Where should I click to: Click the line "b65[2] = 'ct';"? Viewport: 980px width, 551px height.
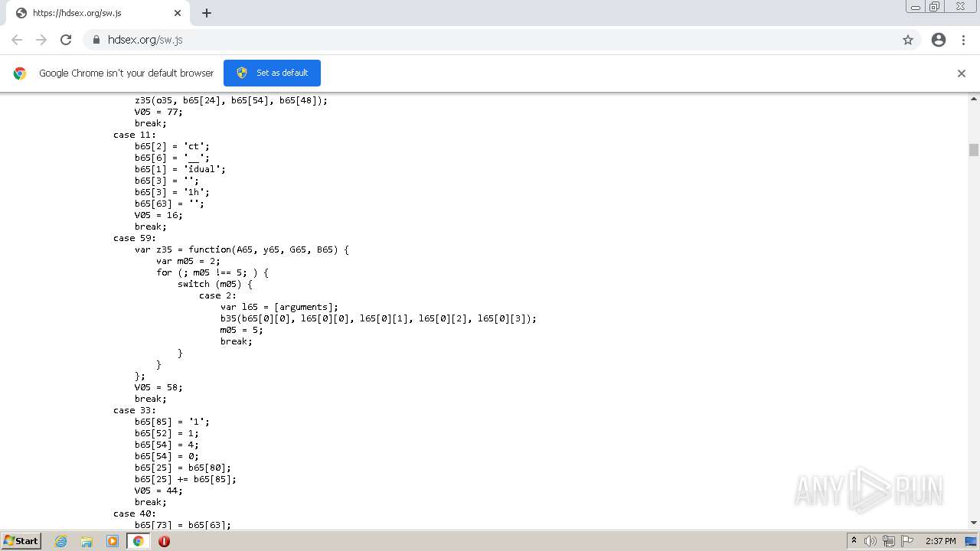tap(172, 146)
